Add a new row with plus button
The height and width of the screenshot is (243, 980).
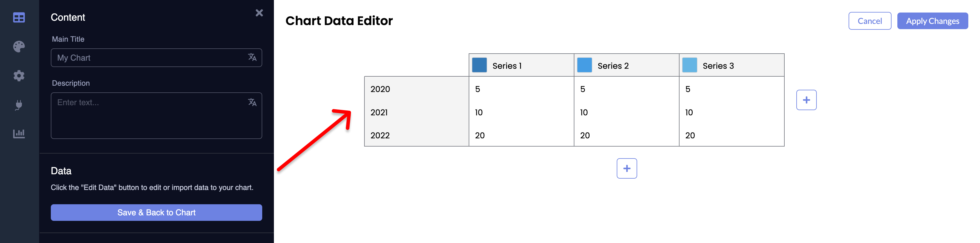627,169
